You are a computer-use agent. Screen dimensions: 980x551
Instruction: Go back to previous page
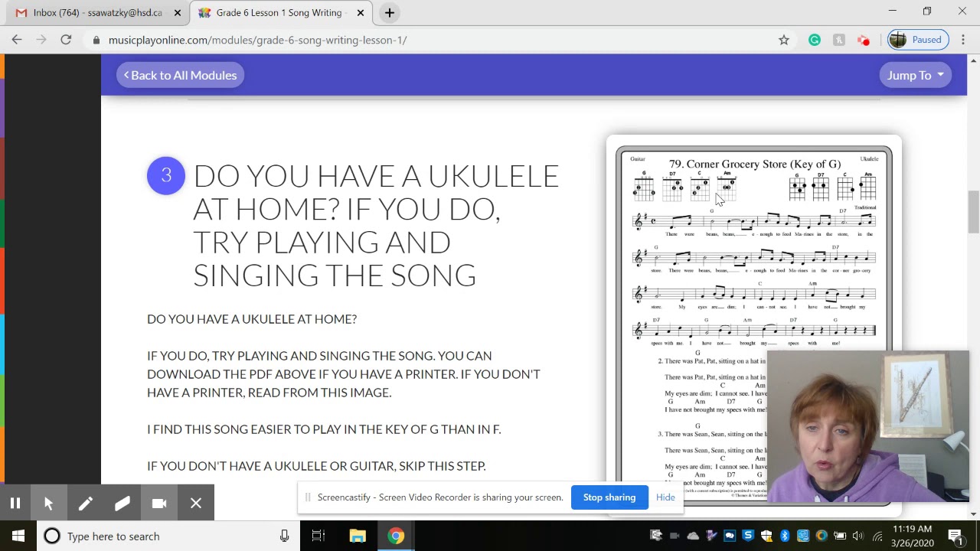[17, 40]
